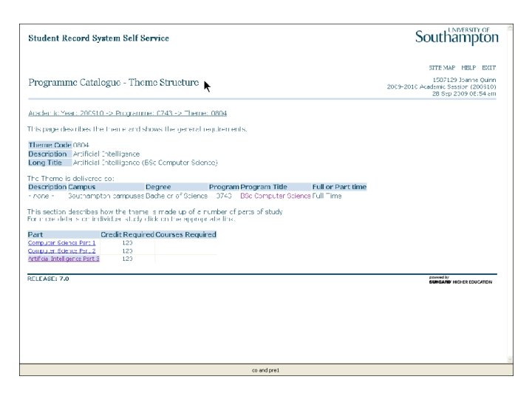Click the vertical scrollbar up arrow
Viewport: 532px width, 399px height.
pyautogui.click(x=510, y=29)
